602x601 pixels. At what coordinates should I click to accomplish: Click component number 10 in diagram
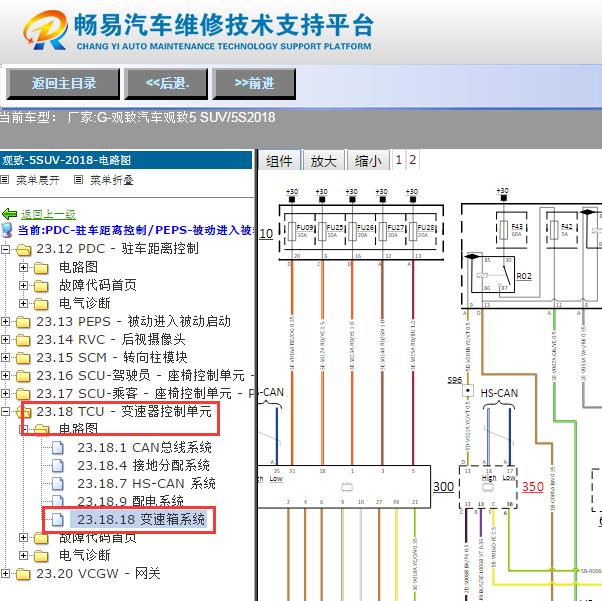point(266,233)
